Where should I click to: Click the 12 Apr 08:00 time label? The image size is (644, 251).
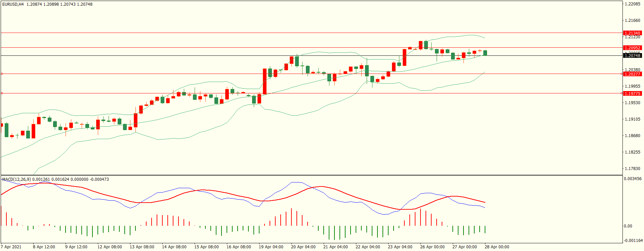[x=110, y=247]
